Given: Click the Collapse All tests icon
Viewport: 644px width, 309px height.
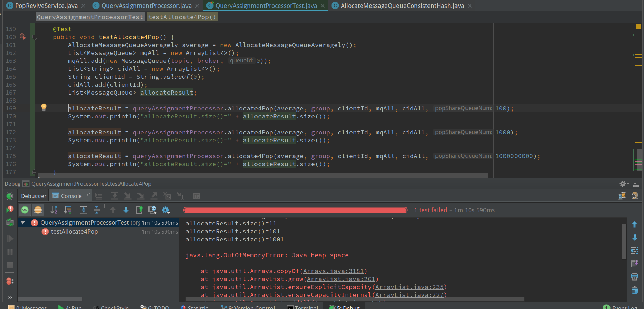Looking at the screenshot, I should tap(97, 210).
